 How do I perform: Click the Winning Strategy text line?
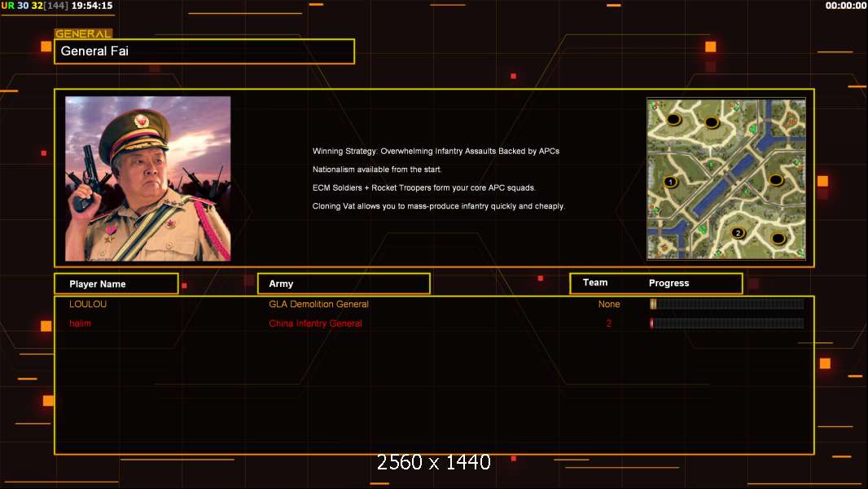(436, 152)
